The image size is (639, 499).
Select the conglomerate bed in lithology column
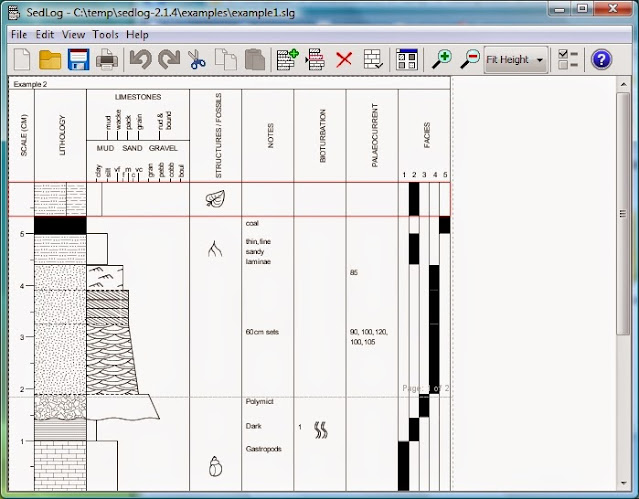60,407
